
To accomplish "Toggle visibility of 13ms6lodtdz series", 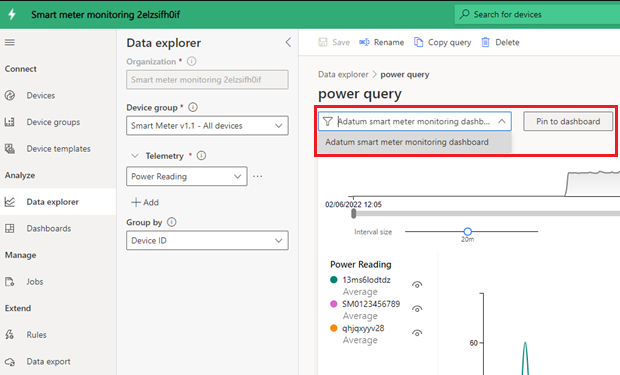I will coord(417,284).
